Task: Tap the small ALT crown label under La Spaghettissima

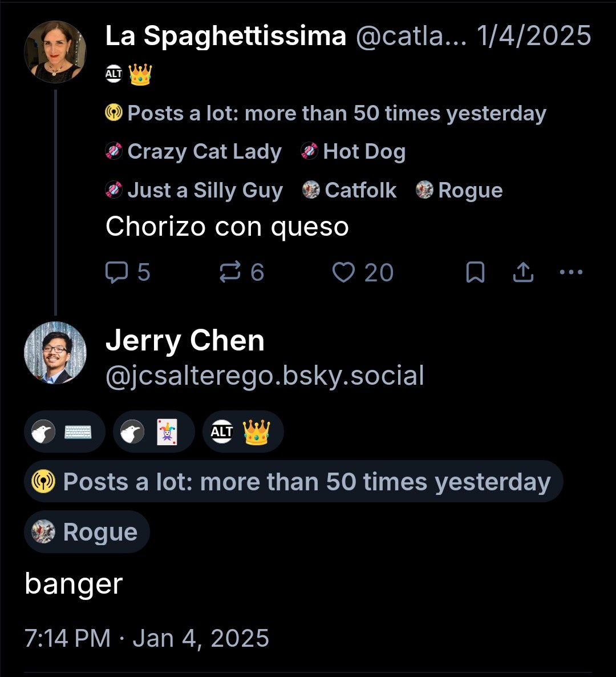Action: 128,74
